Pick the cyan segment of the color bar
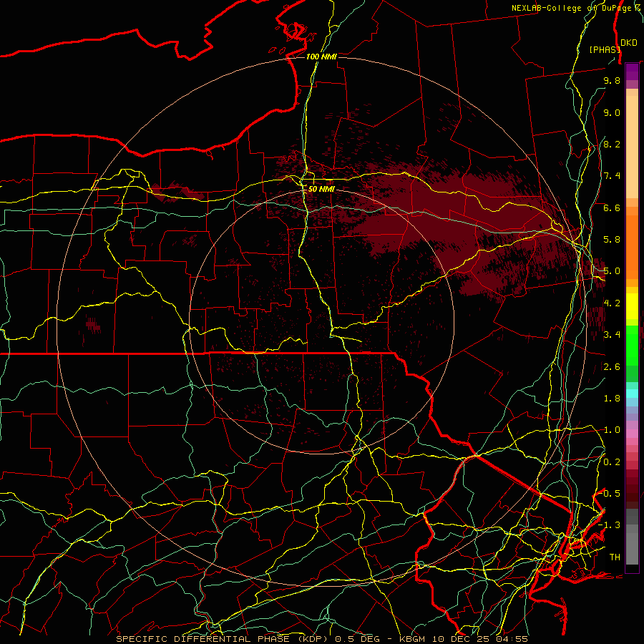 (x=632, y=394)
